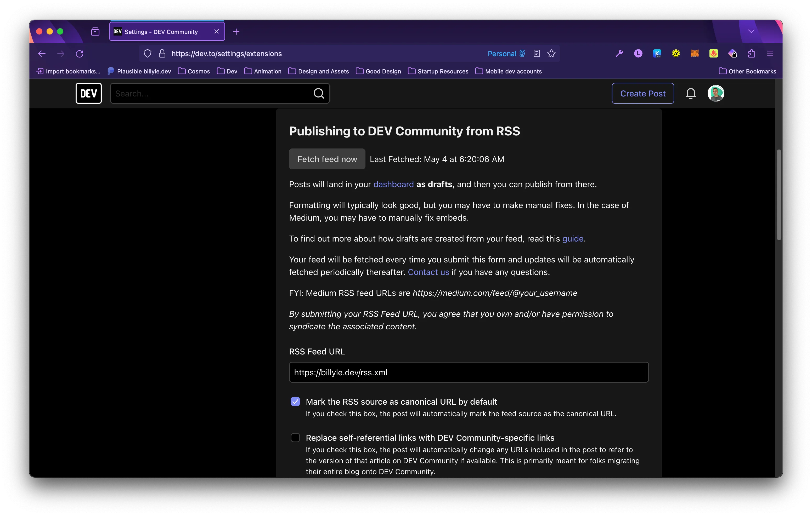Open the Animation bookmarks folder
The height and width of the screenshot is (516, 812).
click(263, 71)
